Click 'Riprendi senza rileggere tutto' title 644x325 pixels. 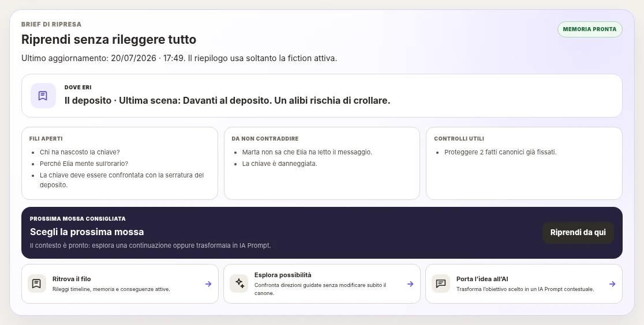pyautogui.click(x=109, y=39)
